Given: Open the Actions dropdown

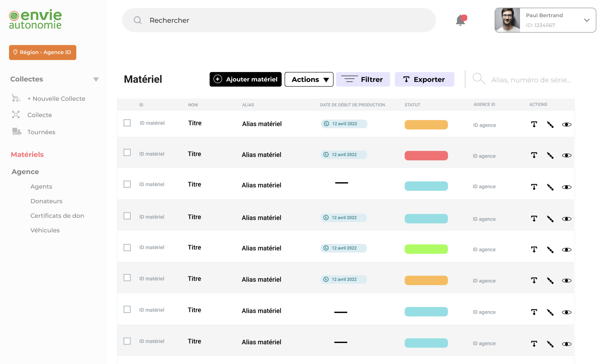Looking at the screenshot, I should [x=309, y=79].
